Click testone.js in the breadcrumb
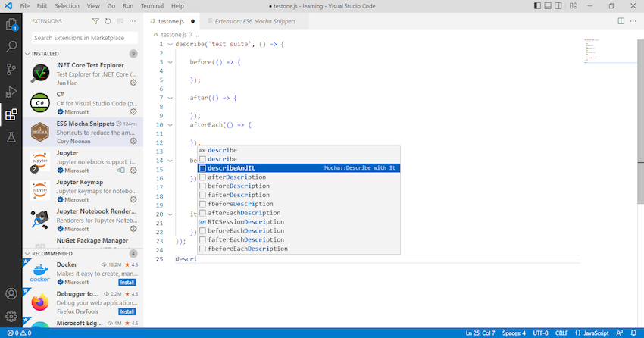Viewport: 644px width, 338px height. coord(174,35)
